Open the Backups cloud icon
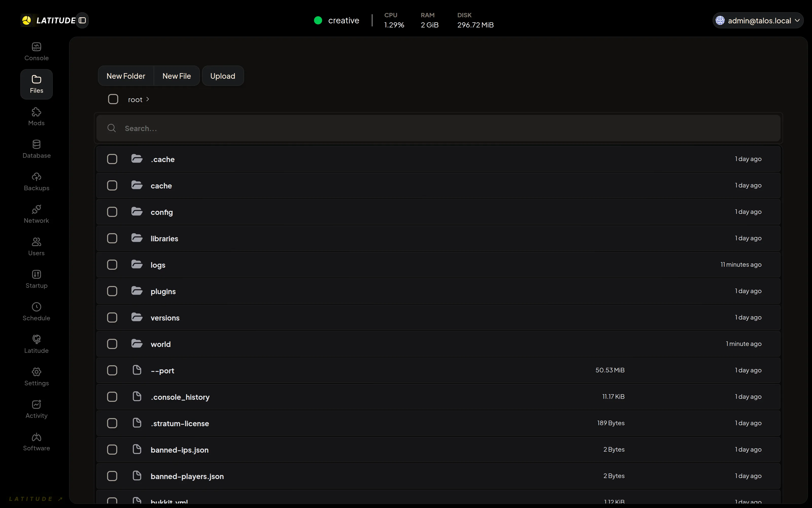Viewport: 812px width, 508px height. (x=36, y=177)
